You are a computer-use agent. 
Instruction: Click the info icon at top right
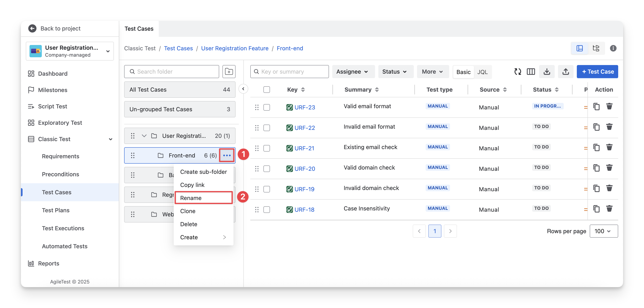[613, 48]
